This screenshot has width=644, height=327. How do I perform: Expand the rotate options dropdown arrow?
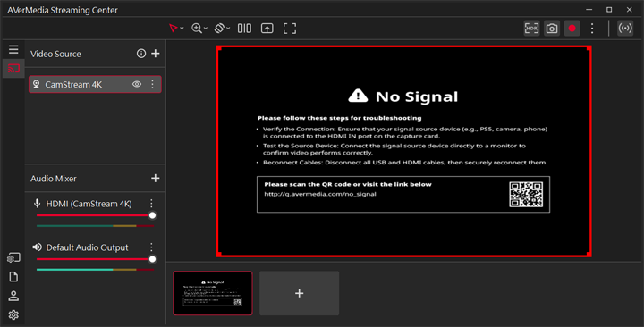(228, 29)
